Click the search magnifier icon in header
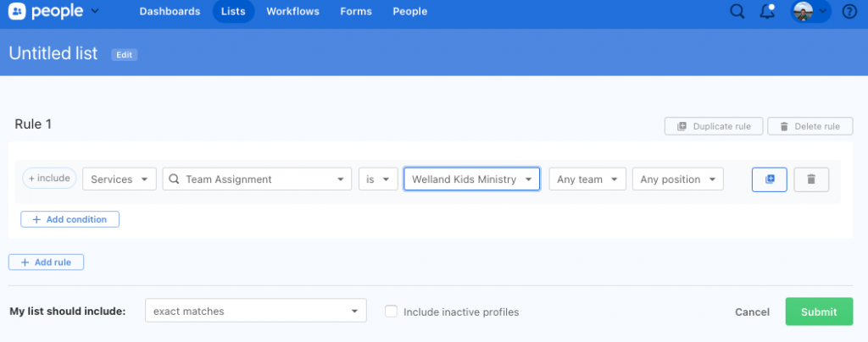Viewport: 868px width, 342px height. click(737, 12)
